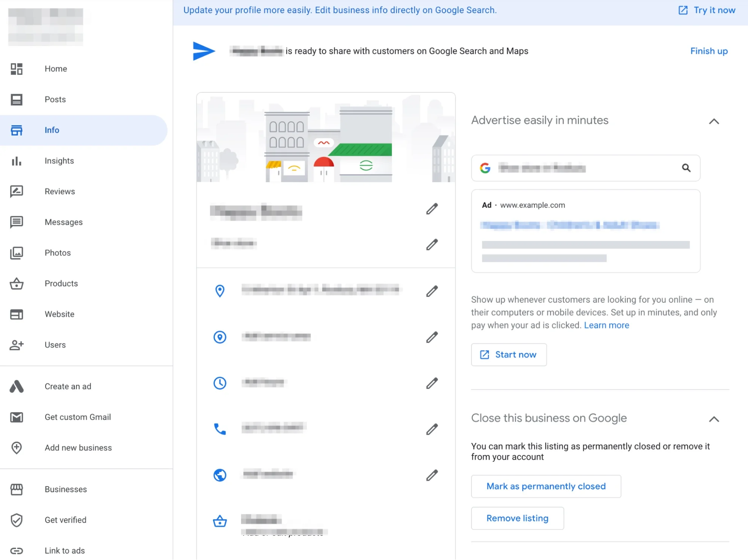Open the Learn more link
Image resolution: width=748 pixels, height=560 pixels.
coord(606,325)
